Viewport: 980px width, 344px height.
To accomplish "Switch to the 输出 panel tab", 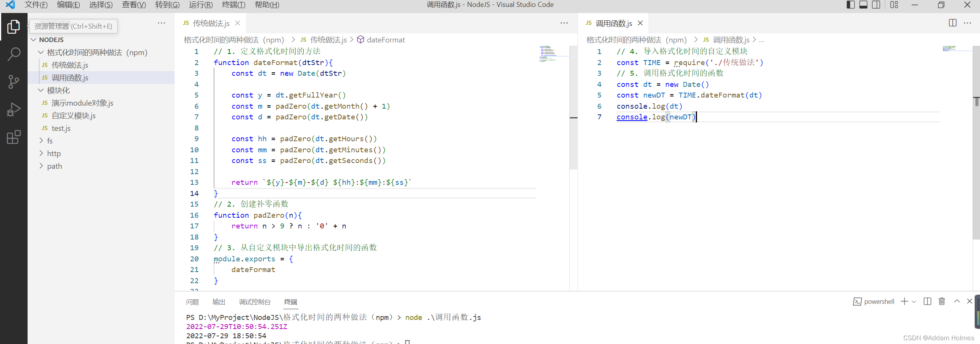I will (x=219, y=302).
